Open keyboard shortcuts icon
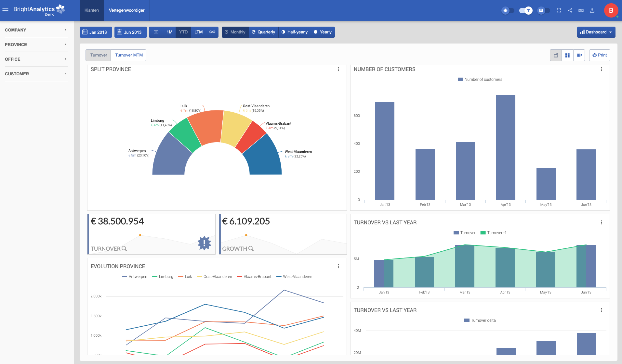 pos(581,10)
